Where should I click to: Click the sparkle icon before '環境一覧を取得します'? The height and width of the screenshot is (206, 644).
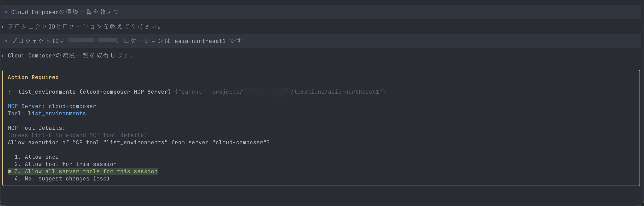coord(3,56)
